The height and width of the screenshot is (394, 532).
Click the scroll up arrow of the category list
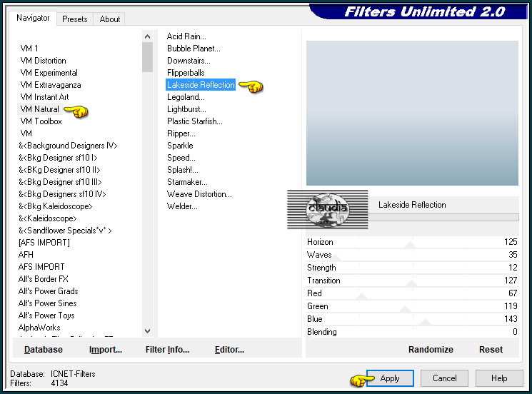coord(147,36)
